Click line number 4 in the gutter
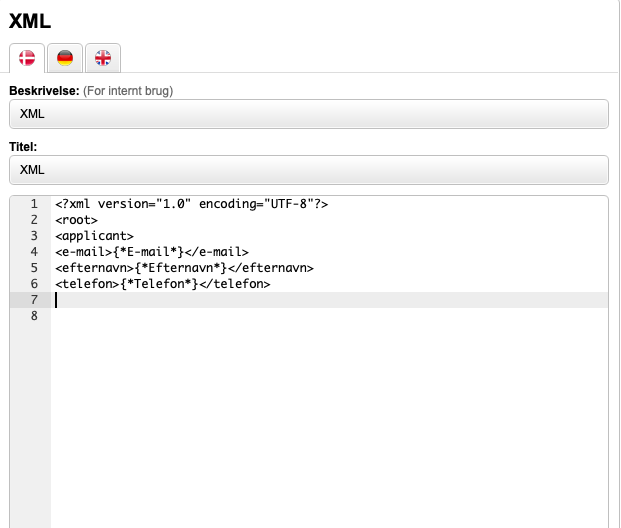 tap(34, 252)
